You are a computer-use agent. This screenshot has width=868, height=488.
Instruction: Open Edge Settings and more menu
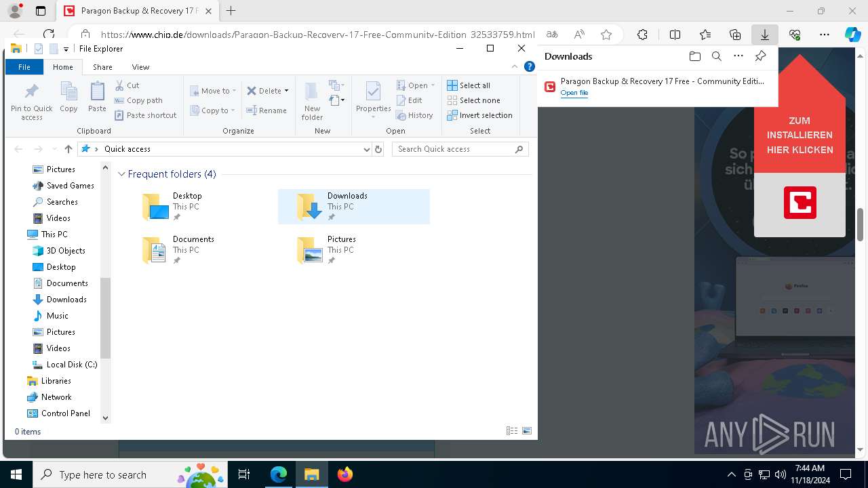pos(824,35)
